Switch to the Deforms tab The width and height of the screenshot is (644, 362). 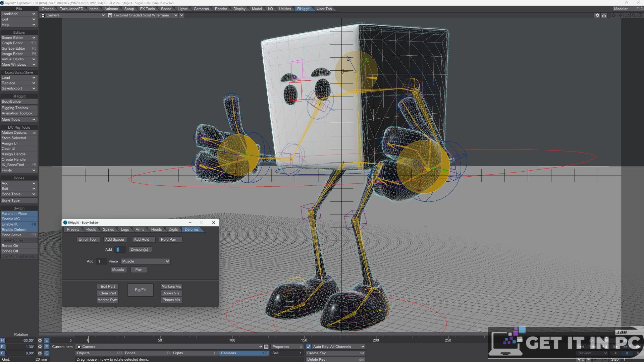coord(191,229)
